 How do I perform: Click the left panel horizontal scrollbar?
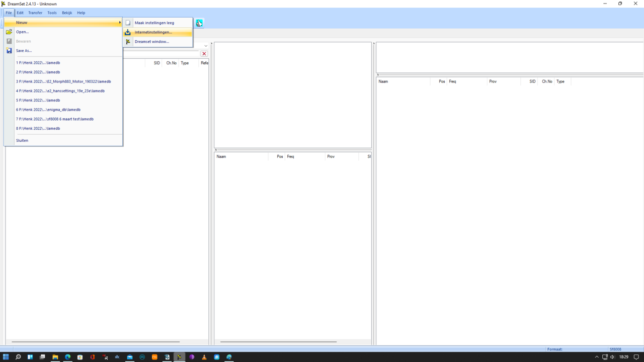click(x=96, y=342)
